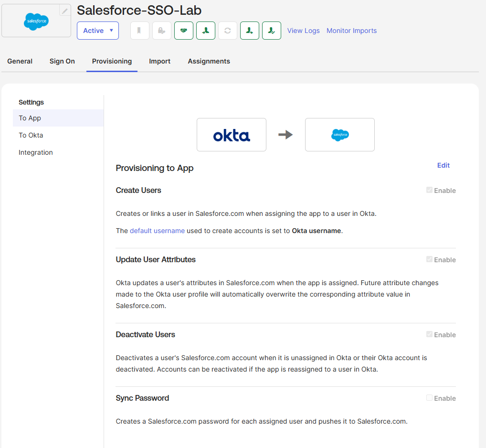486x448 pixels.
Task: Toggle the Create Users Enable checkbox
Action: coord(429,190)
